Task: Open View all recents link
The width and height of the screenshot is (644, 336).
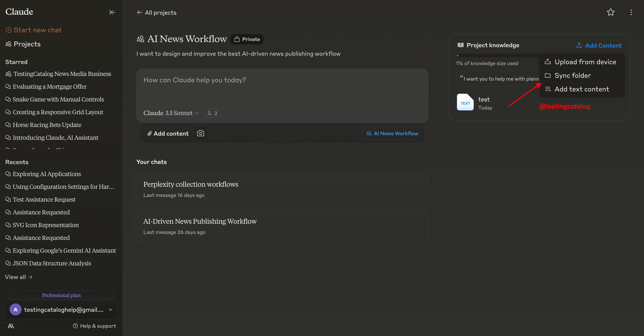Action: (x=19, y=277)
